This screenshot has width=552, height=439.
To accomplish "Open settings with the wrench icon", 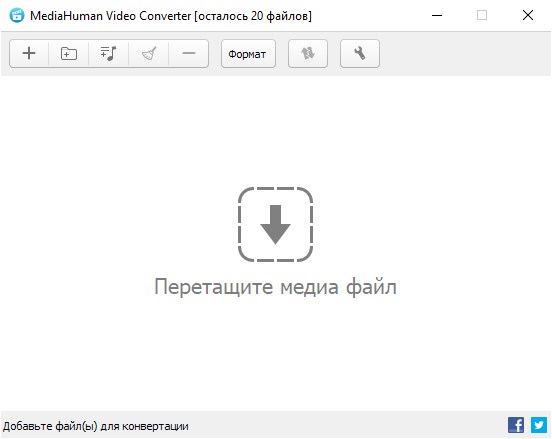I will (360, 54).
